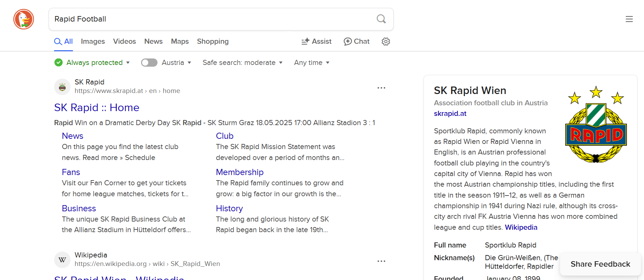This screenshot has width=644, height=280.
Task: Click the Share Feedback button
Action: (x=600, y=264)
